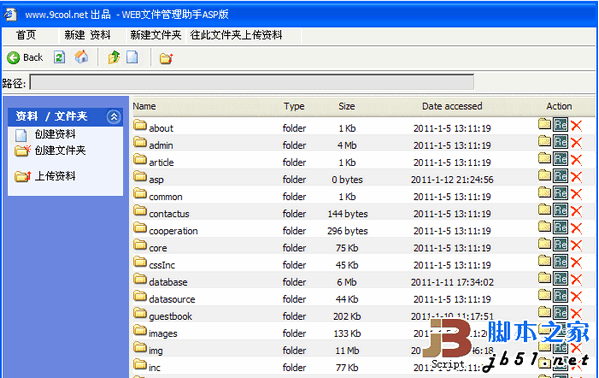Click the green Back button
The width and height of the screenshot is (599, 378).
25,58
